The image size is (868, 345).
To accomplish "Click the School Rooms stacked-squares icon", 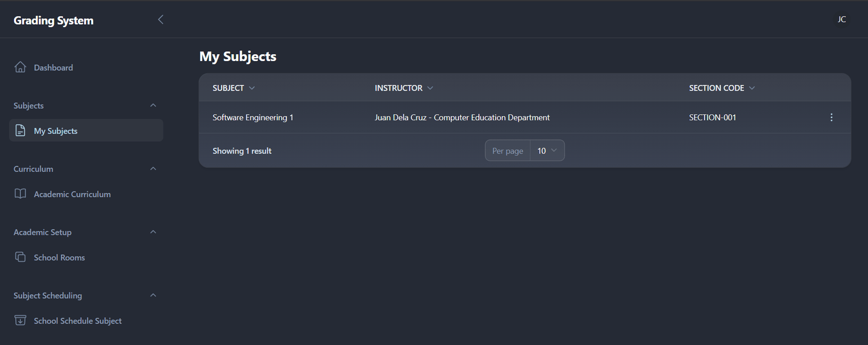I will (20, 257).
